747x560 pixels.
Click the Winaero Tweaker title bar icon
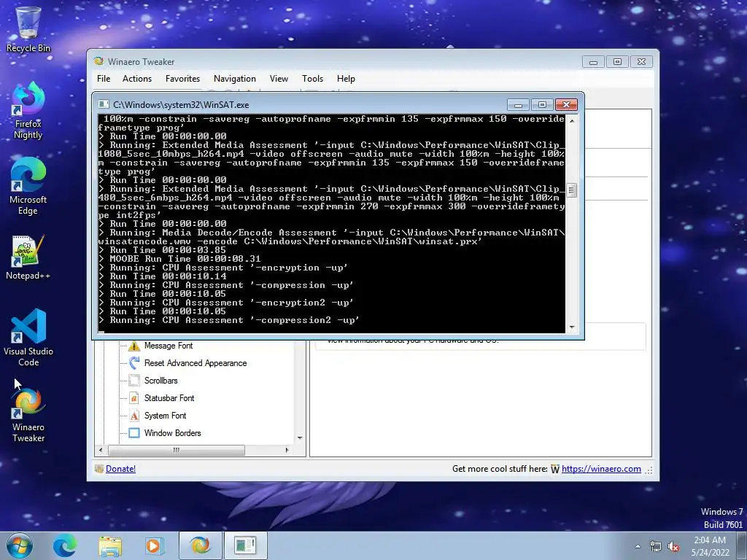tap(98, 61)
